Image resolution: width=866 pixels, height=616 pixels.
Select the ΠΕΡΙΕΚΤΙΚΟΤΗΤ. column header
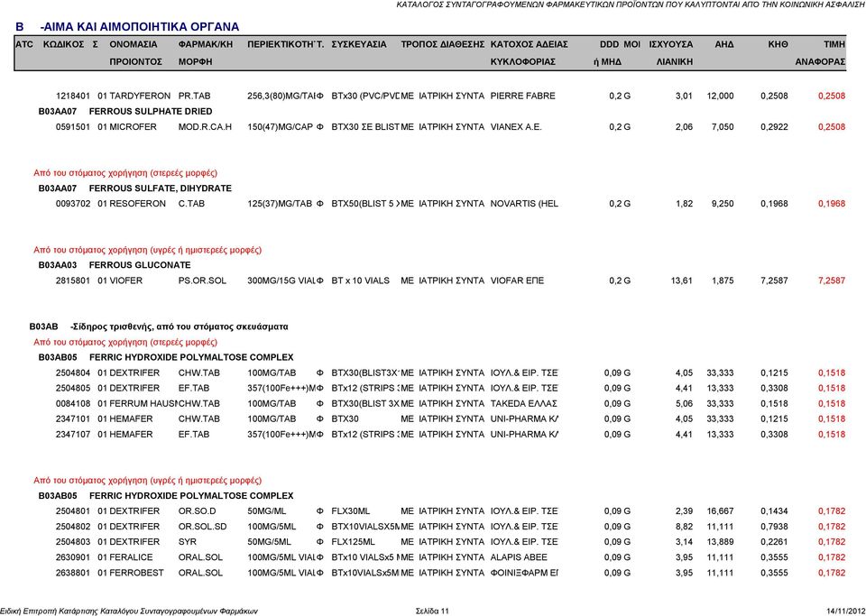[285, 44]
